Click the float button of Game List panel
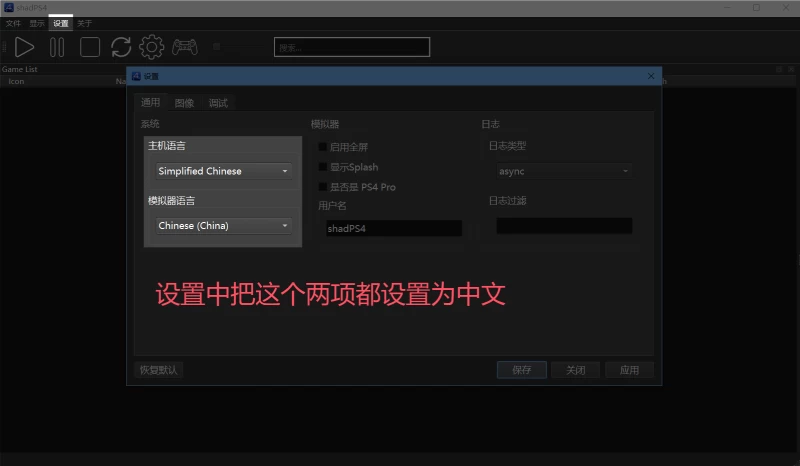The height and width of the screenshot is (466, 800). coord(779,69)
